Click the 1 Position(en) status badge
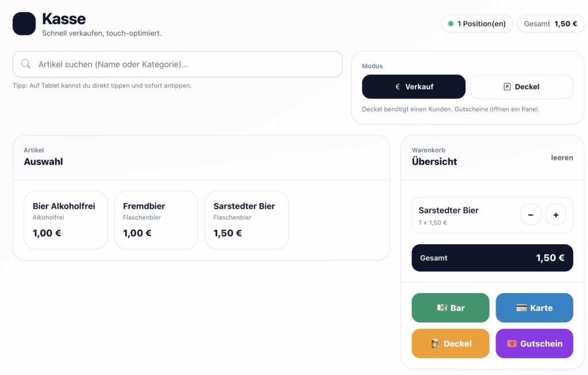Image resolution: width=588 pixels, height=375 pixels. point(477,24)
